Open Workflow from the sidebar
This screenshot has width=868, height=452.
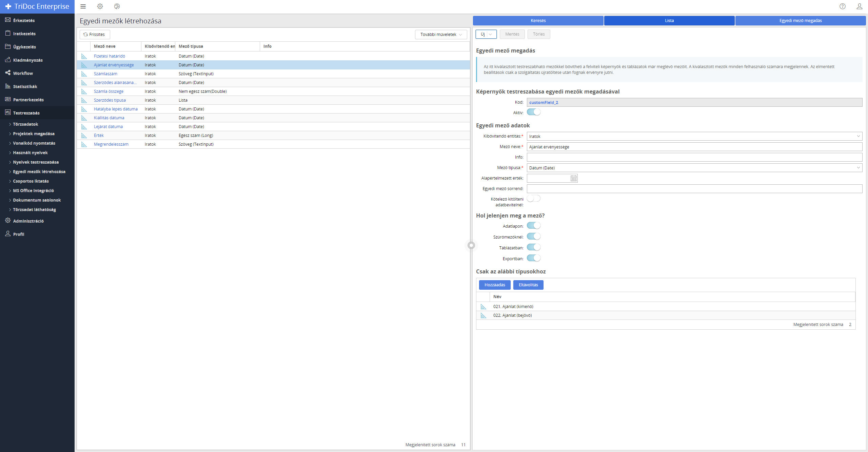(x=23, y=73)
